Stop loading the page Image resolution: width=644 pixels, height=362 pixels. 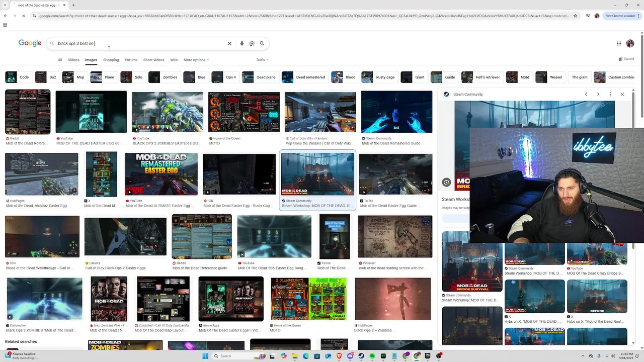coord(23,16)
